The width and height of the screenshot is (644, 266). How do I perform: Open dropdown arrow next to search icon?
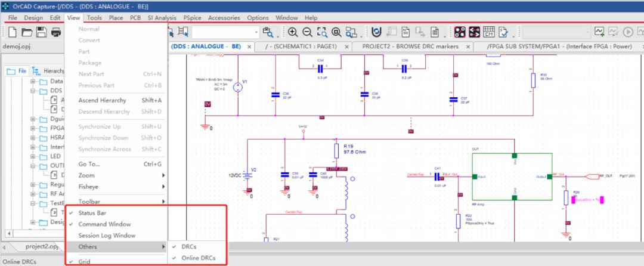coord(278,35)
